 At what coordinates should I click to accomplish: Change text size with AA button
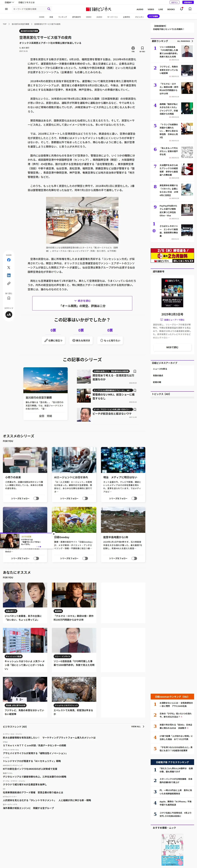pyautogui.click(x=9, y=314)
